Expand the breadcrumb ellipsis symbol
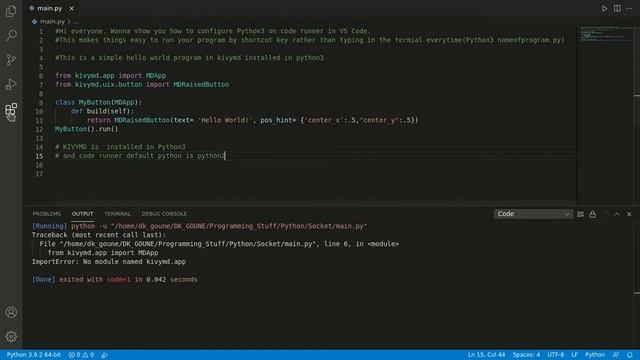 coord(75,21)
